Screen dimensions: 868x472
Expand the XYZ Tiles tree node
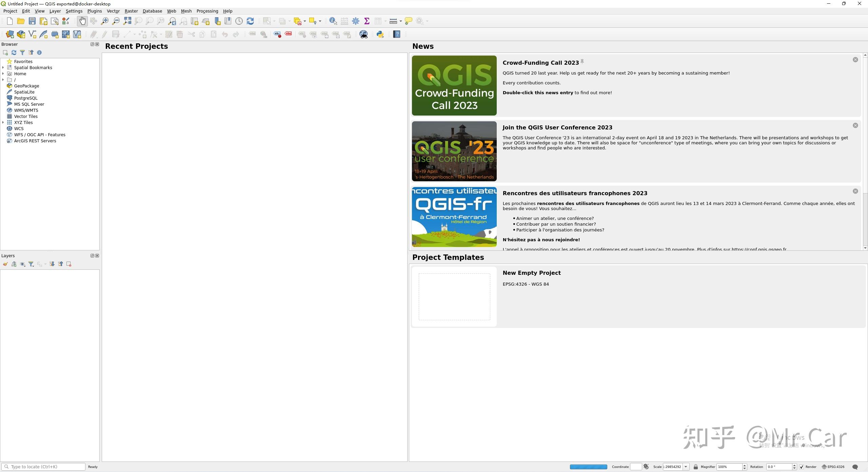pyautogui.click(x=3, y=123)
